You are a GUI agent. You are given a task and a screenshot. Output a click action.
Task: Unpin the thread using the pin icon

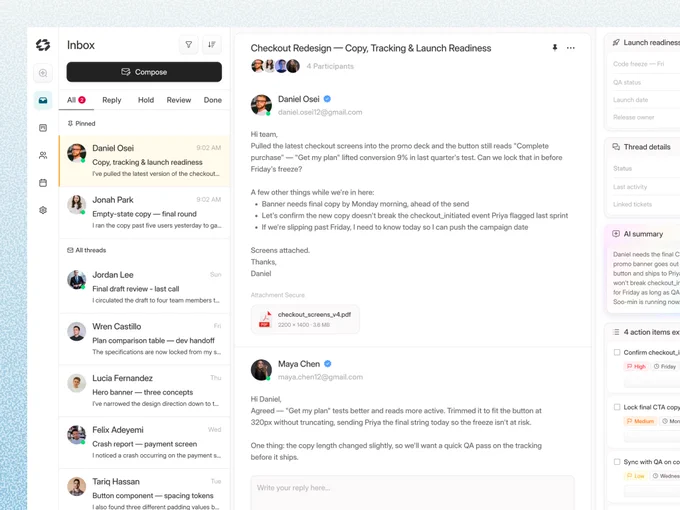(555, 48)
